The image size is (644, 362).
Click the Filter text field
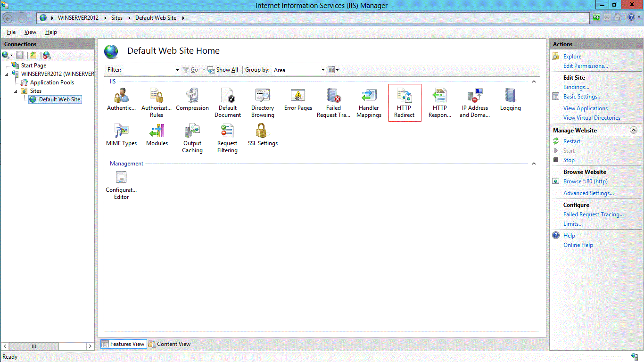pyautogui.click(x=149, y=70)
